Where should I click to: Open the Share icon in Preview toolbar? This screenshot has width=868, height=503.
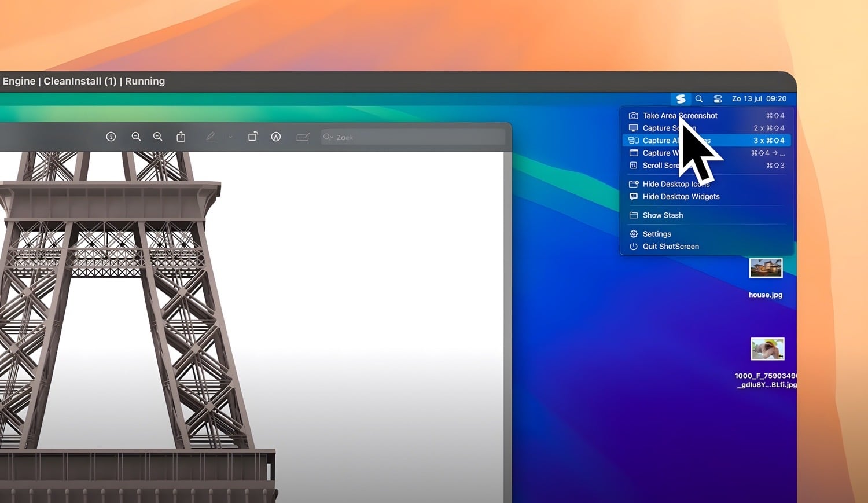(181, 137)
